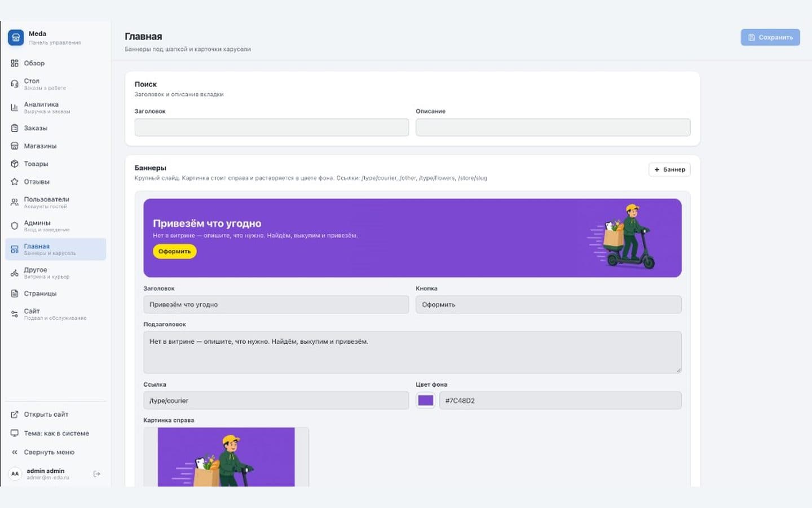Click the Сохранить button
The height and width of the screenshot is (508, 812).
pyautogui.click(x=770, y=37)
